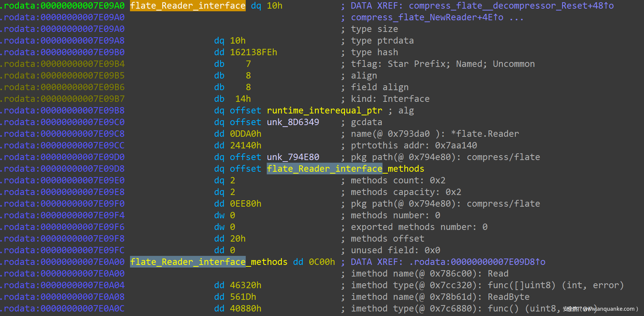Viewport: 644px width, 316px height.
Task: Jump to the unk_794E80 pkg path offset
Action: [x=293, y=157]
